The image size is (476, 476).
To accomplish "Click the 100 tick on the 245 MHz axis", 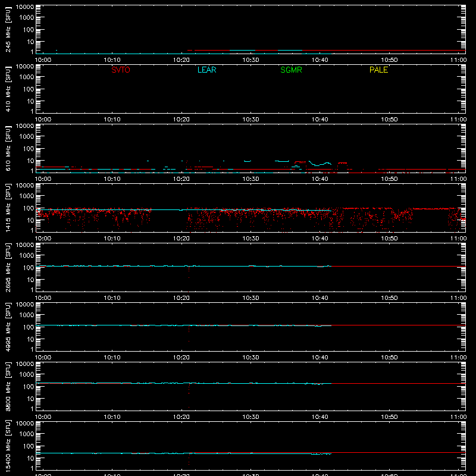I will (29, 30).
